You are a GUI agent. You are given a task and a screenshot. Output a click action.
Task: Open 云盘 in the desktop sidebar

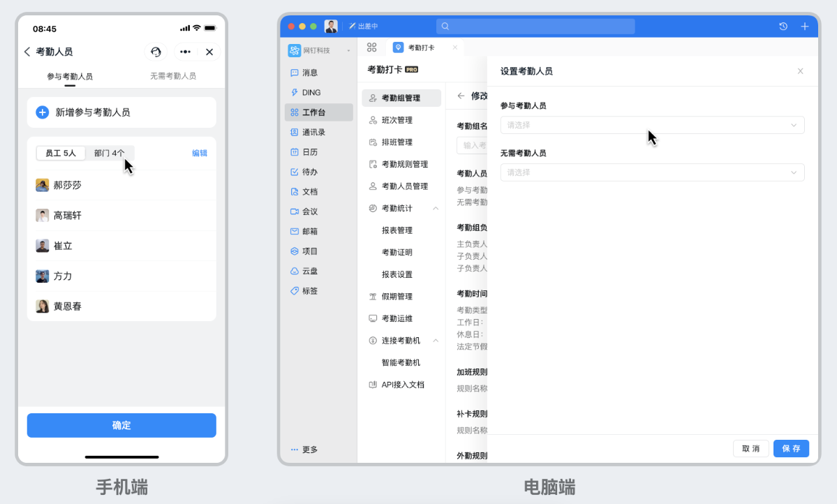click(x=319, y=272)
